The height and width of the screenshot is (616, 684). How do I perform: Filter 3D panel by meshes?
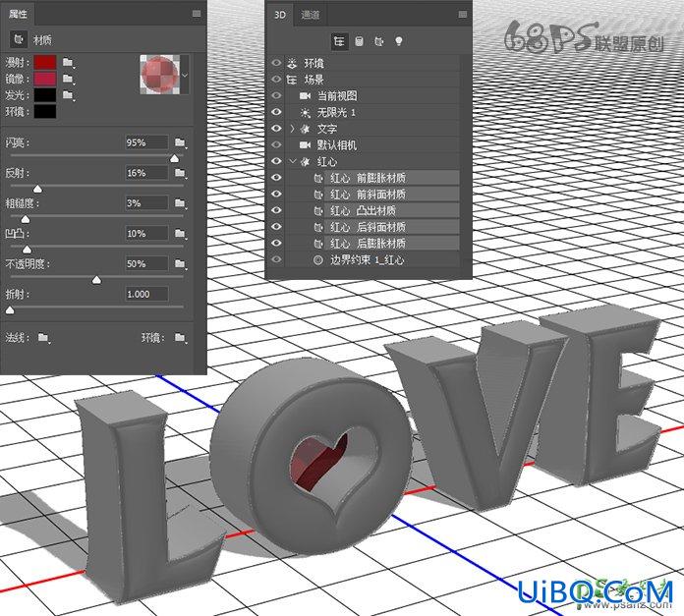[x=359, y=41]
